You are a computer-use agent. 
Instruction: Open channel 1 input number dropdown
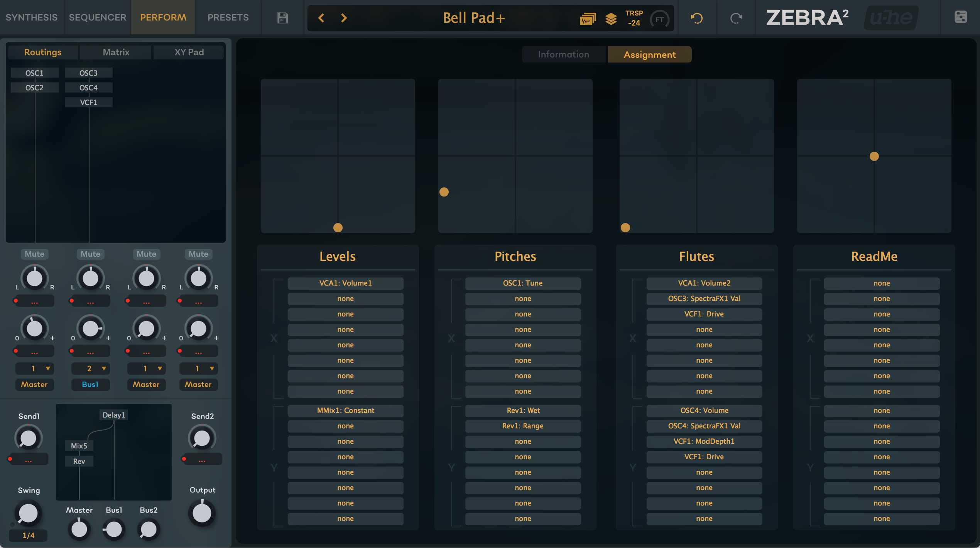click(x=35, y=369)
